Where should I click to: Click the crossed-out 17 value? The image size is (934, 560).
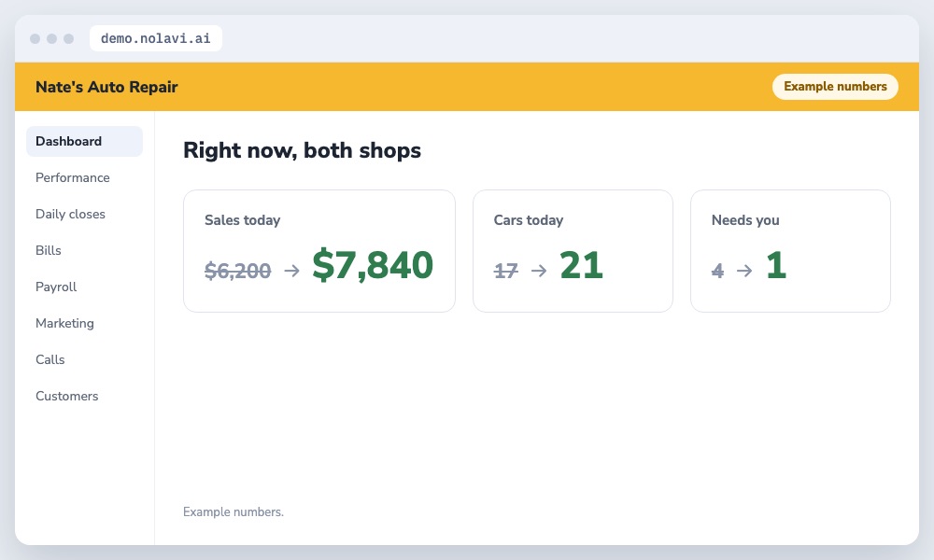(x=506, y=271)
